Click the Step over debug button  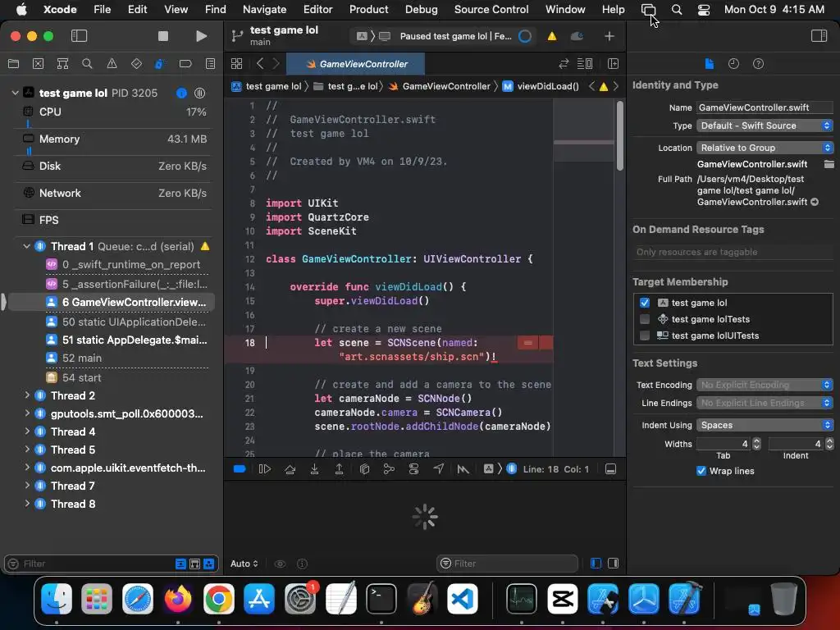point(290,469)
